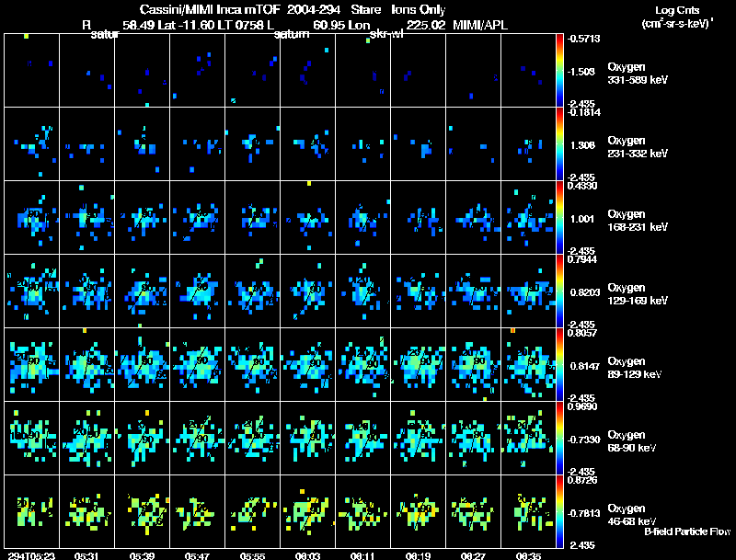736x560 pixels.
Task: Click the 0.8057 color scale value
Action: tap(582, 333)
